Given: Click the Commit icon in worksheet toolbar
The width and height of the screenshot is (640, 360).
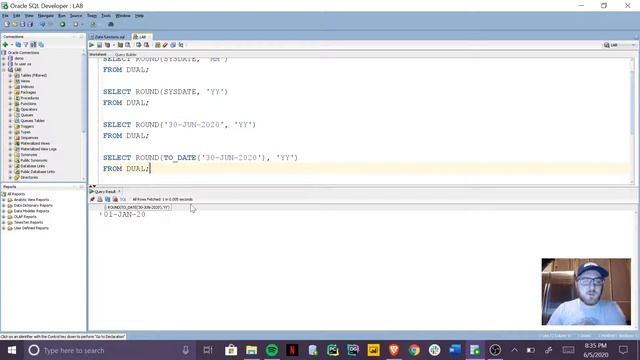Looking at the screenshot, I should click(x=138, y=45).
